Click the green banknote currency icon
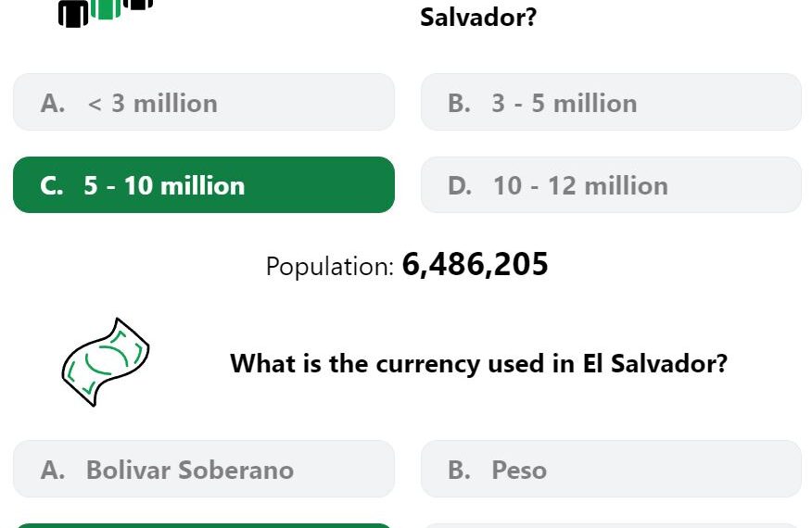Viewport: 812px width, 528px height. pyautogui.click(x=106, y=362)
